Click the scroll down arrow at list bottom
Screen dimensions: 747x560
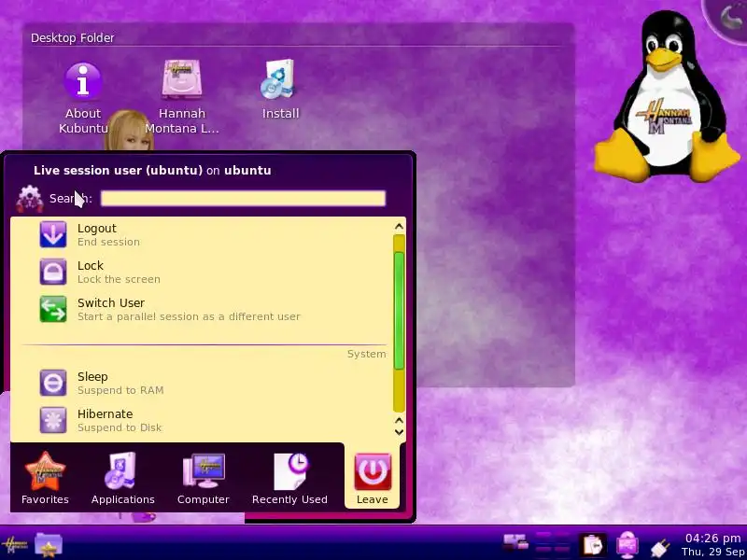pyautogui.click(x=400, y=432)
